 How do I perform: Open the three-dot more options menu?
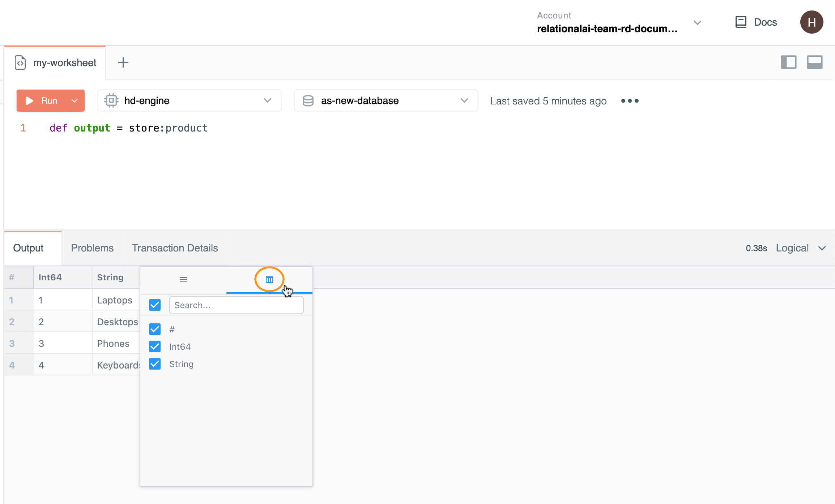[x=630, y=101]
